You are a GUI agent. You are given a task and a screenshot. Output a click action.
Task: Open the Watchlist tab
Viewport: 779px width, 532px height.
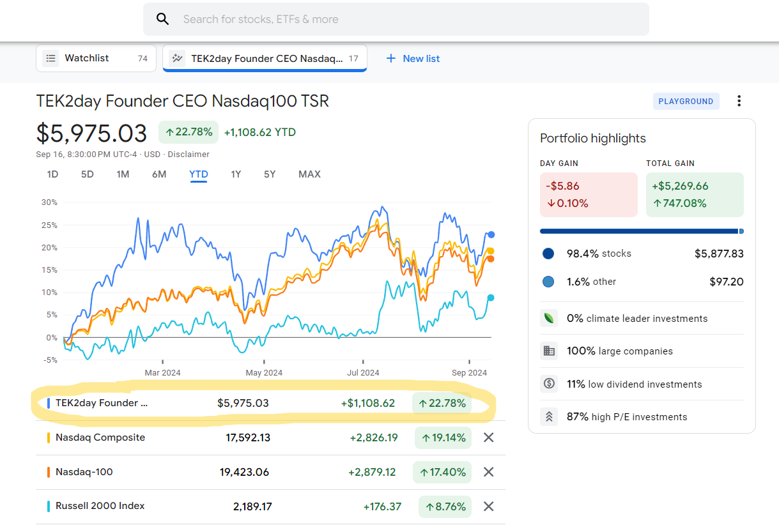[96, 58]
